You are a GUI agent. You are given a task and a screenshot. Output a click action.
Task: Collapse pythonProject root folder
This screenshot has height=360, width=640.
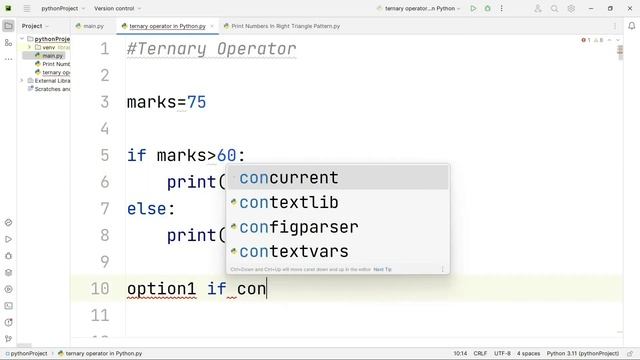[x=22, y=39]
